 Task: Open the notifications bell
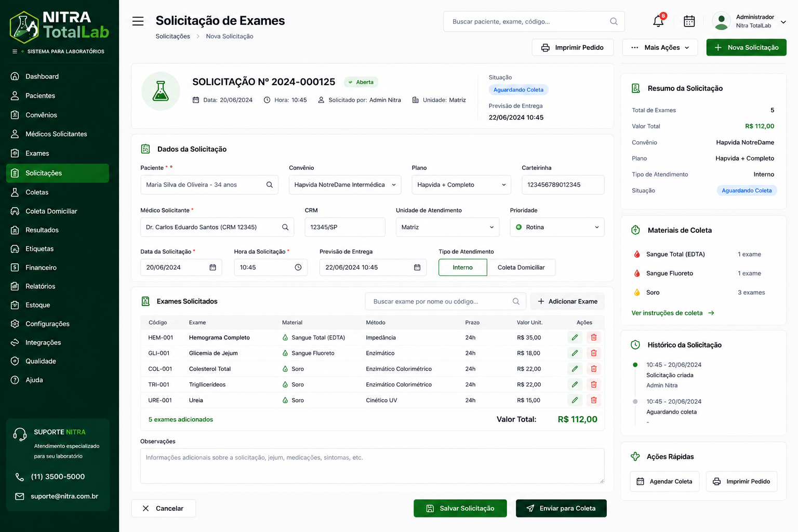[x=658, y=21]
